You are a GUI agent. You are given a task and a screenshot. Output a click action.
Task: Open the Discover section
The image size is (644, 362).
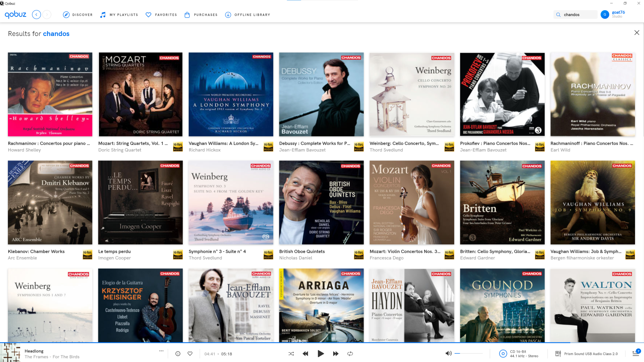(x=78, y=15)
